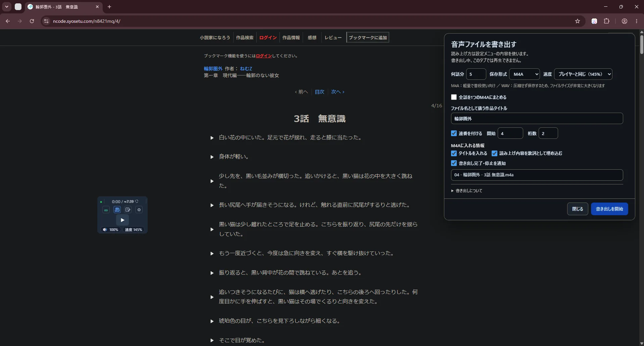Play the line starting 白い花の中にいた
The width and height of the screenshot is (644, 346).
tap(212, 138)
